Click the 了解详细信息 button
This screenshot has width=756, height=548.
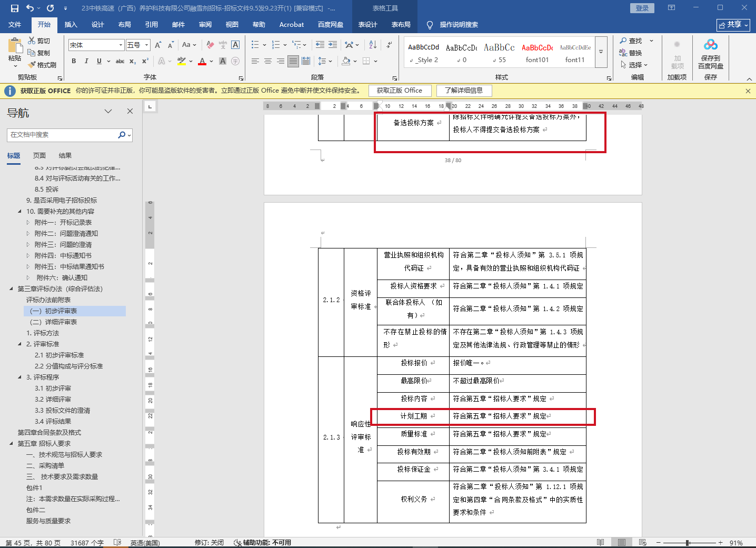pos(464,91)
